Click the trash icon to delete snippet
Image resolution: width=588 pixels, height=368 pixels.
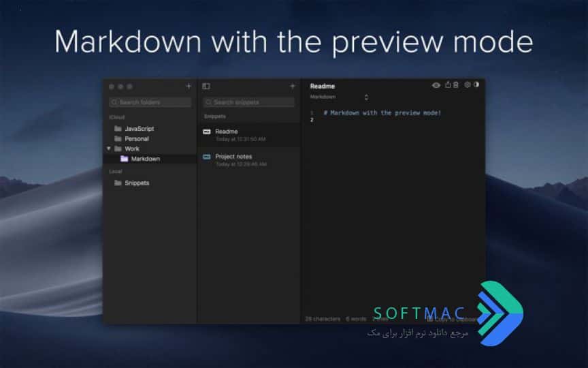[455, 85]
